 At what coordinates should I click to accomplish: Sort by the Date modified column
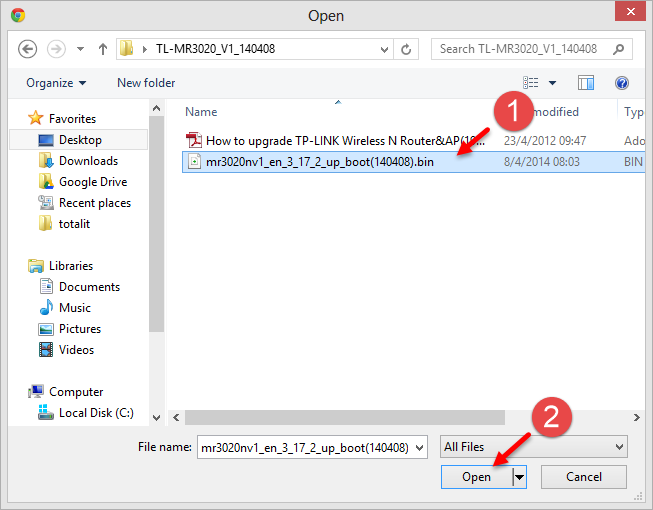point(556,112)
